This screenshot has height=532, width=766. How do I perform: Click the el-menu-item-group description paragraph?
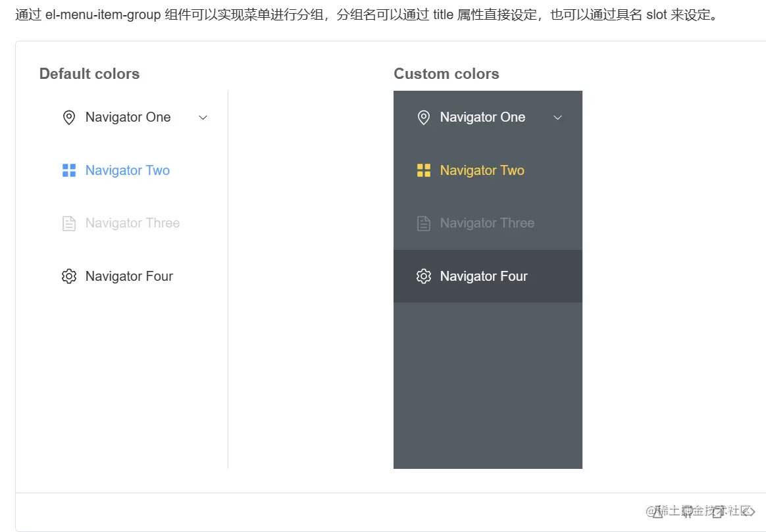click(369, 14)
